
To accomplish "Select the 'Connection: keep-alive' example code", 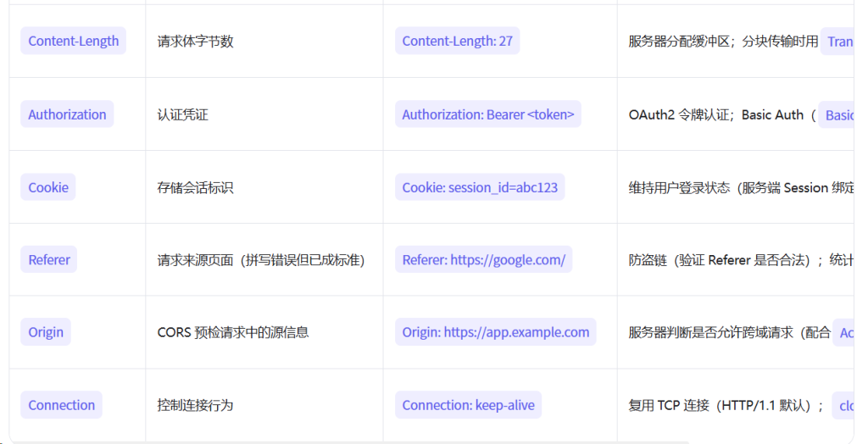I will coord(468,405).
